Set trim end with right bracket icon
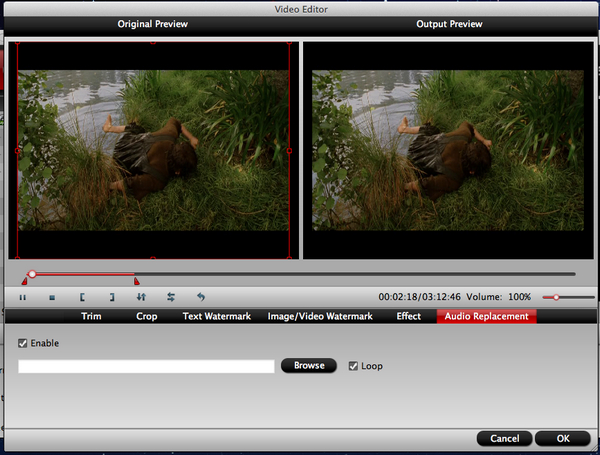The height and width of the screenshot is (455, 600). (x=112, y=297)
